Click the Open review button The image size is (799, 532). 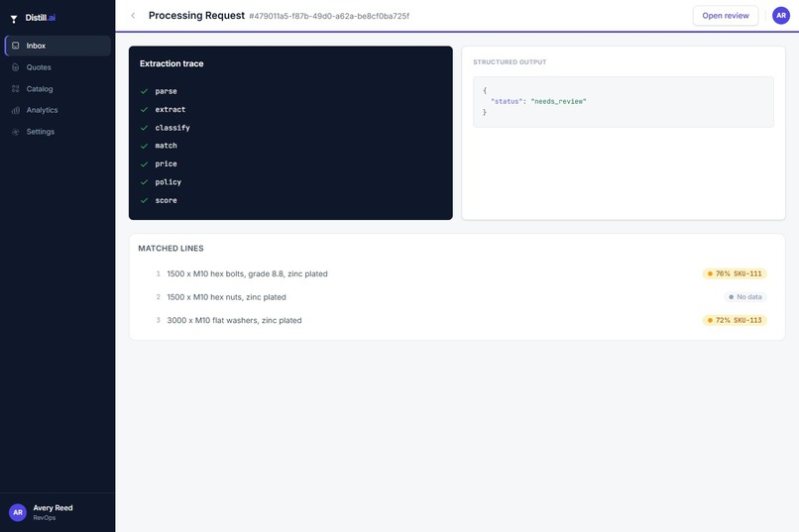coord(725,16)
